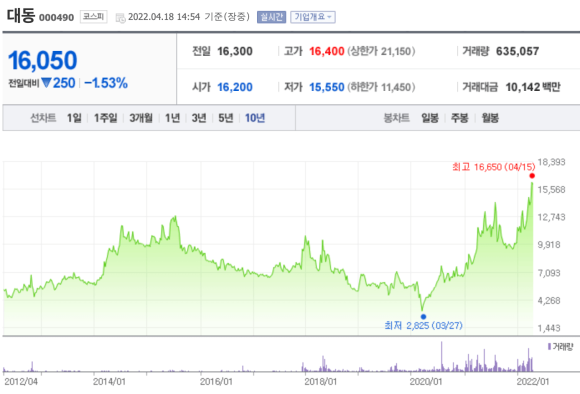This screenshot has height=394, width=580.
Task: Select the 5년 line chart tab
Action: (x=226, y=118)
